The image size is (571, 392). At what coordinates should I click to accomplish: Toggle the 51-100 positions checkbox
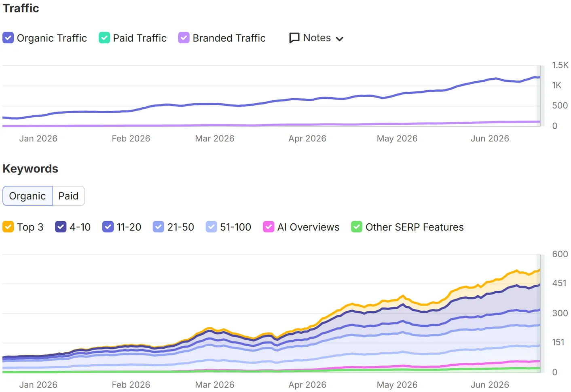(211, 227)
